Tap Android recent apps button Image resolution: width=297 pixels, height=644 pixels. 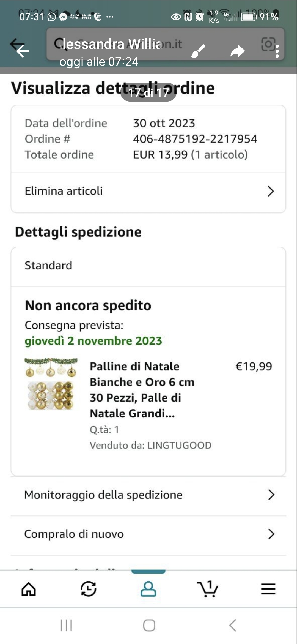point(66,625)
